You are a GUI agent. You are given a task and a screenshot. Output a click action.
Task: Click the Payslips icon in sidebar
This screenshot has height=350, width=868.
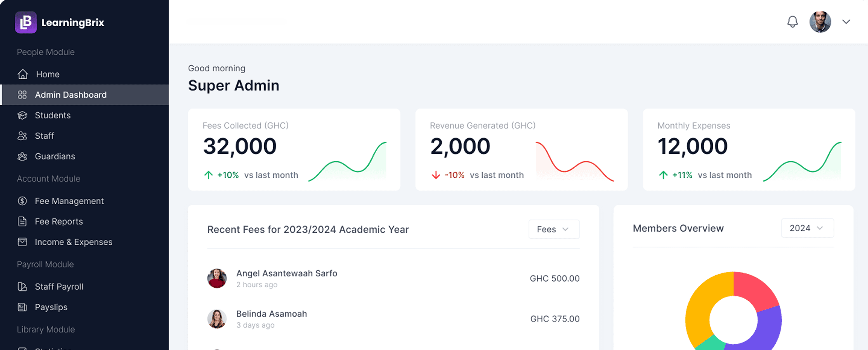click(22, 307)
